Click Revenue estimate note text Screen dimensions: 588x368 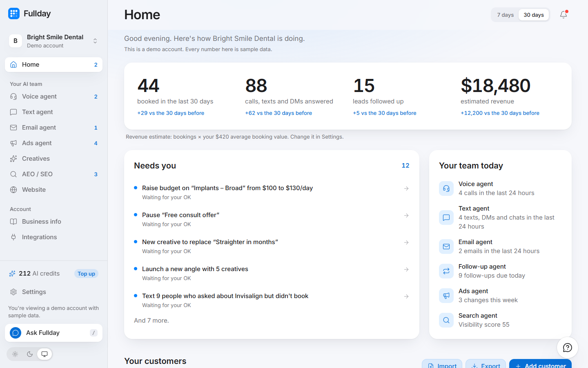[x=235, y=137]
